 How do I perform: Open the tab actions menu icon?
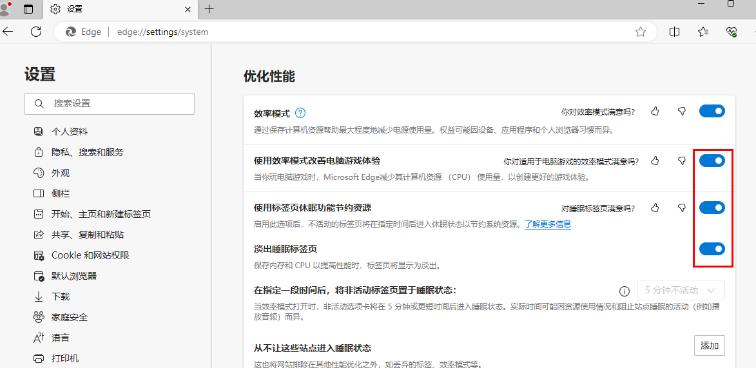(x=29, y=9)
